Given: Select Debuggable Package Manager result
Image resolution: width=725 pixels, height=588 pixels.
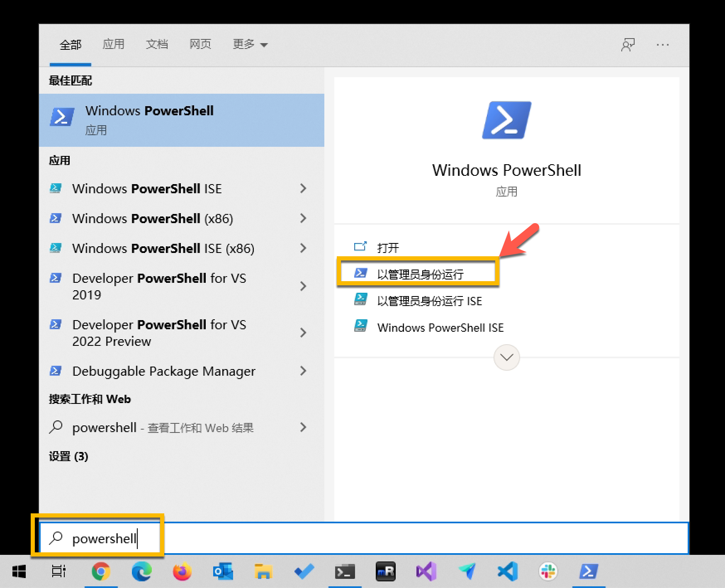Looking at the screenshot, I should (182, 371).
